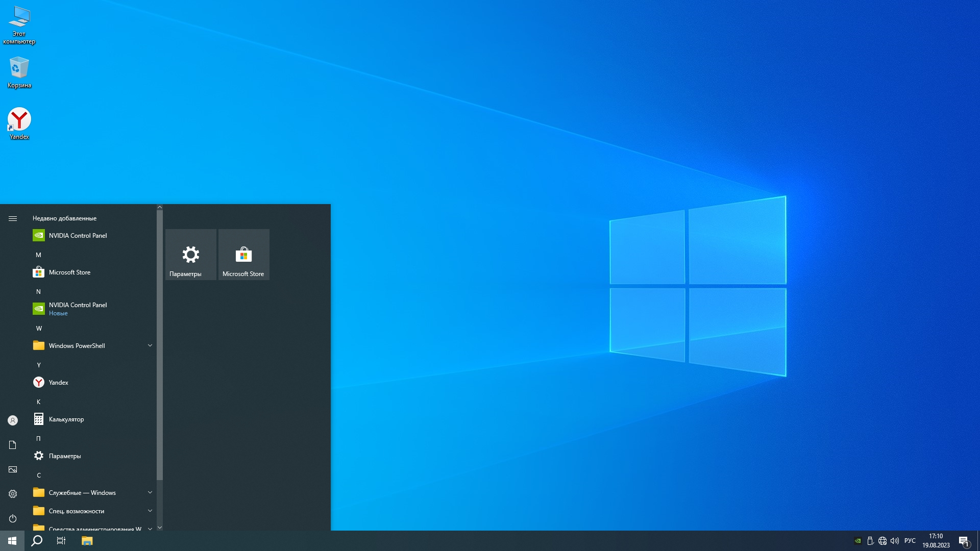Open Калькулятор from the app list
Viewport: 980px width, 551px height.
tap(66, 419)
